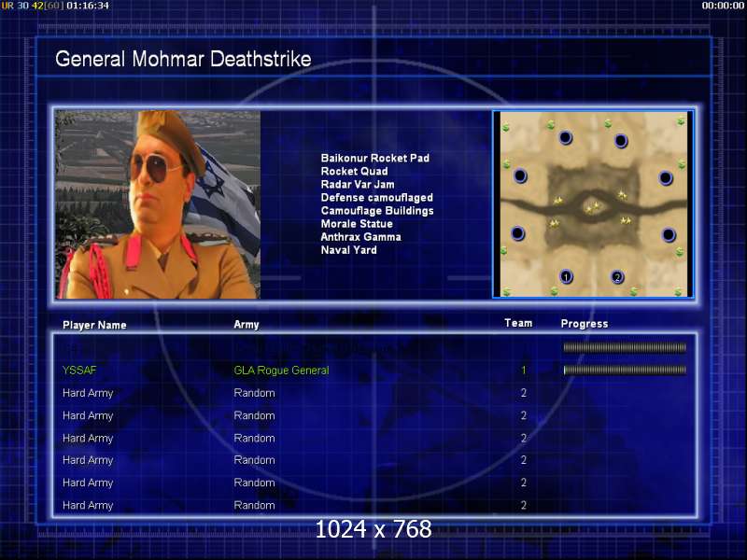Click the 01:16:34 clock readout
The height and width of the screenshot is (560, 747).
point(88,6)
